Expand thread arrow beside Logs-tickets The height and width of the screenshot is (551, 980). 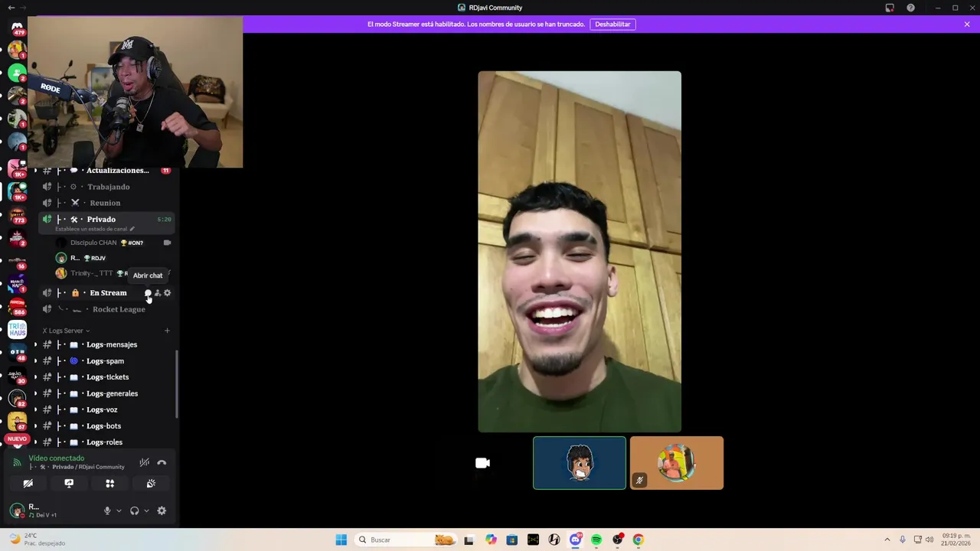(x=35, y=377)
